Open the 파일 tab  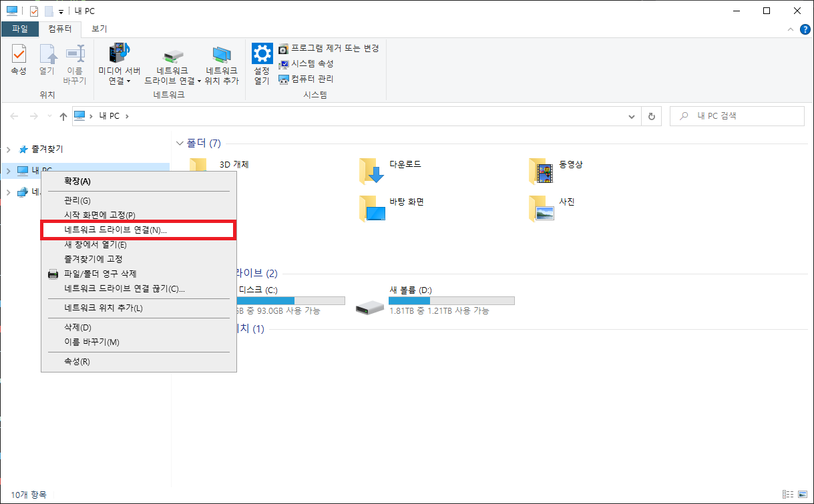[20, 29]
